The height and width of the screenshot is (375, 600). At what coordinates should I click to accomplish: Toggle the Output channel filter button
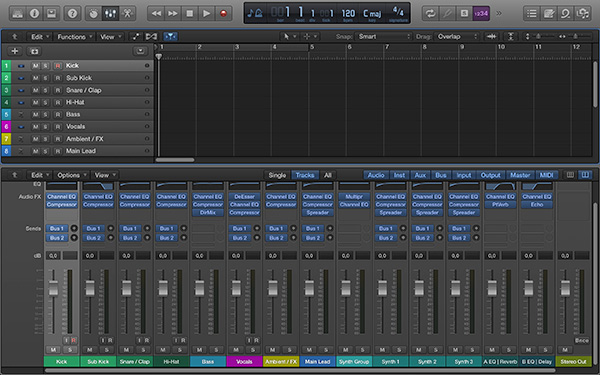[x=491, y=175]
